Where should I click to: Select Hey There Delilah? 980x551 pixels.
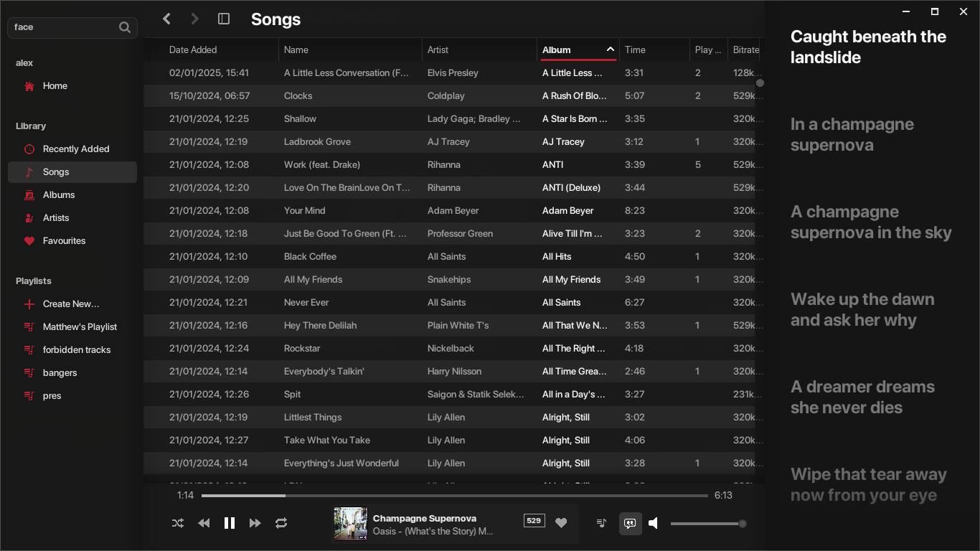click(449, 326)
